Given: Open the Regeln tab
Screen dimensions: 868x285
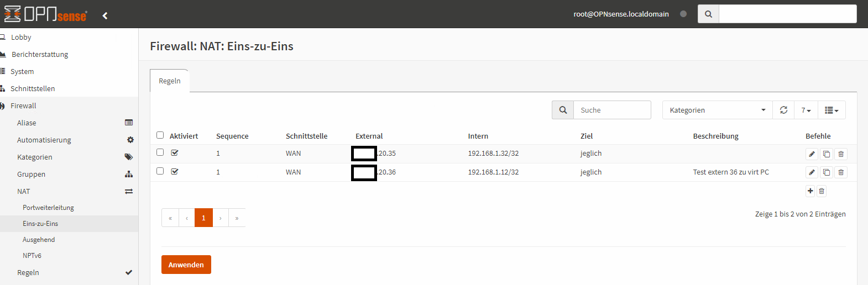Looking at the screenshot, I should 170,81.
